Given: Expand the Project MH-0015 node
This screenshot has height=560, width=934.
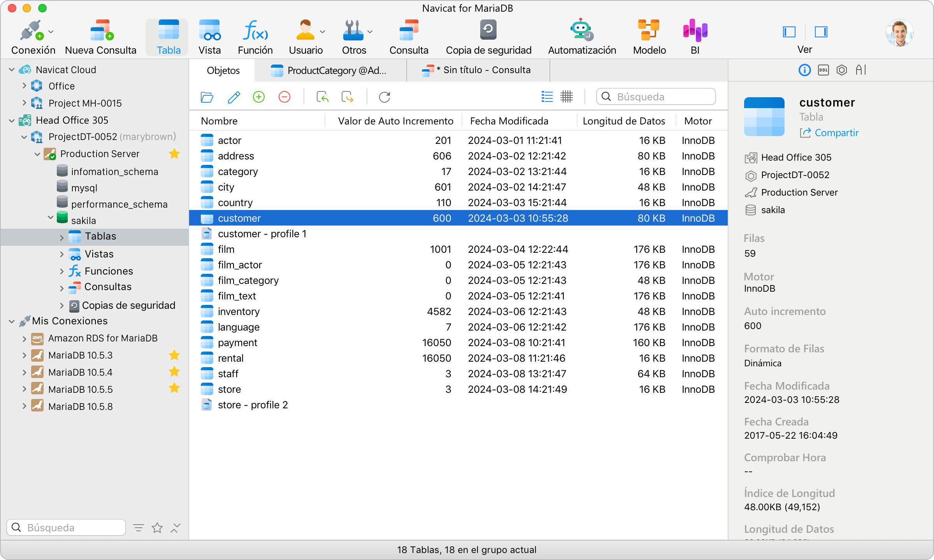Looking at the screenshot, I should pyautogui.click(x=24, y=103).
